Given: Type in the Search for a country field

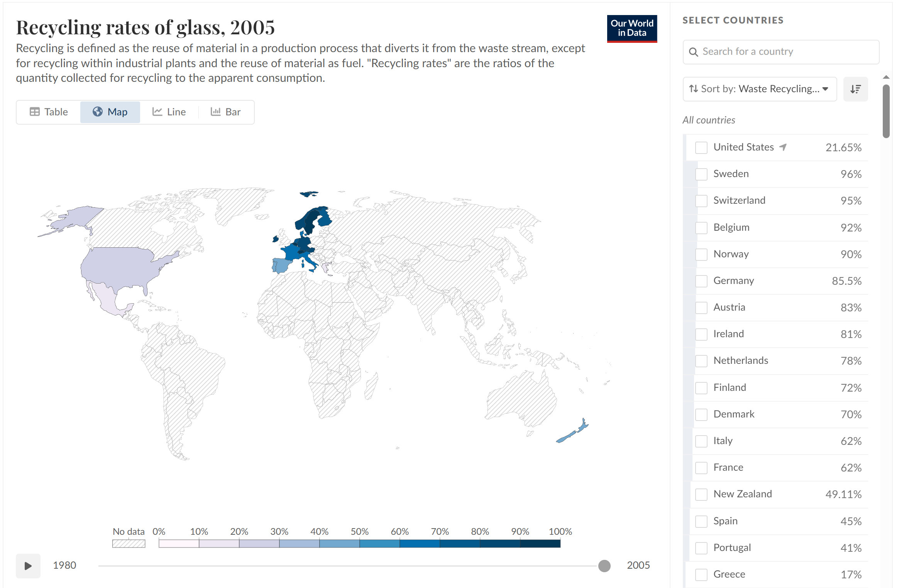Looking at the screenshot, I should point(787,52).
